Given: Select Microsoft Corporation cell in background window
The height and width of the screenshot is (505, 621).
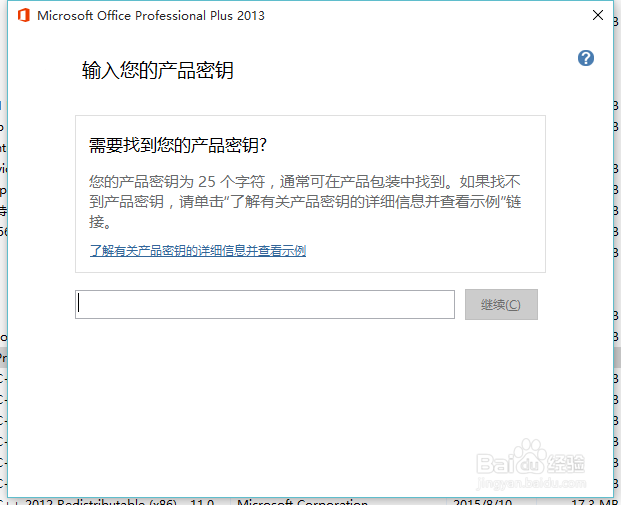Looking at the screenshot, I should click(x=302, y=501).
